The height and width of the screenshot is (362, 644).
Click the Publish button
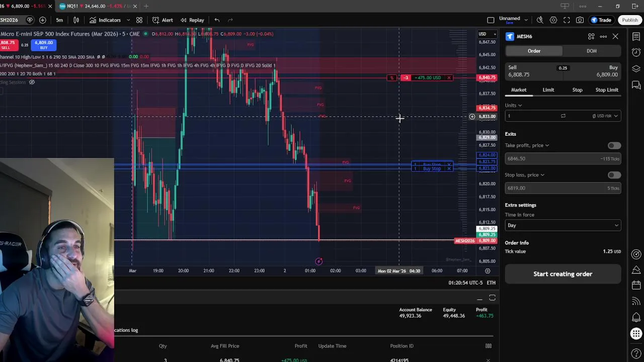pyautogui.click(x=630, y=20)
